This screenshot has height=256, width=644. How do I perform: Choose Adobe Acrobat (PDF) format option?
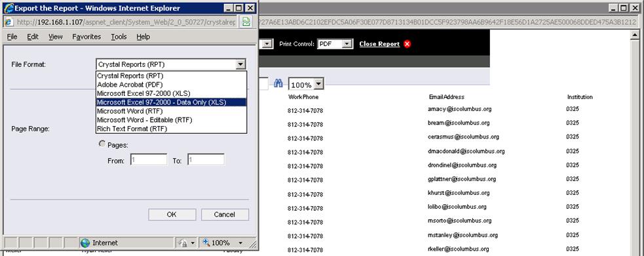pyautogui.click(x=171, y=85)
